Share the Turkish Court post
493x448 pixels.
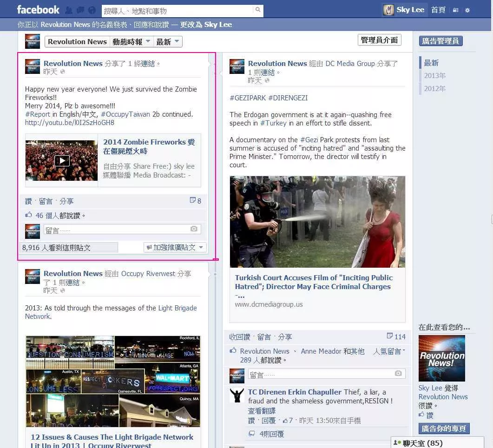(x=285, y=337)
